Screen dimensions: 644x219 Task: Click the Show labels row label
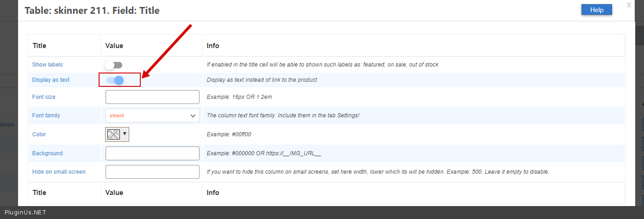(48, 65)
